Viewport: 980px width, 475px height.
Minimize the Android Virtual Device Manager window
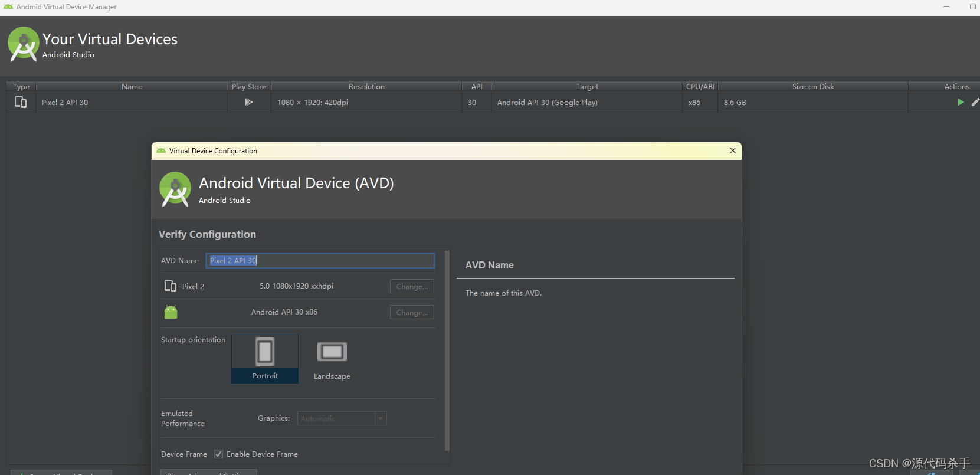click(x=946, y=7)
